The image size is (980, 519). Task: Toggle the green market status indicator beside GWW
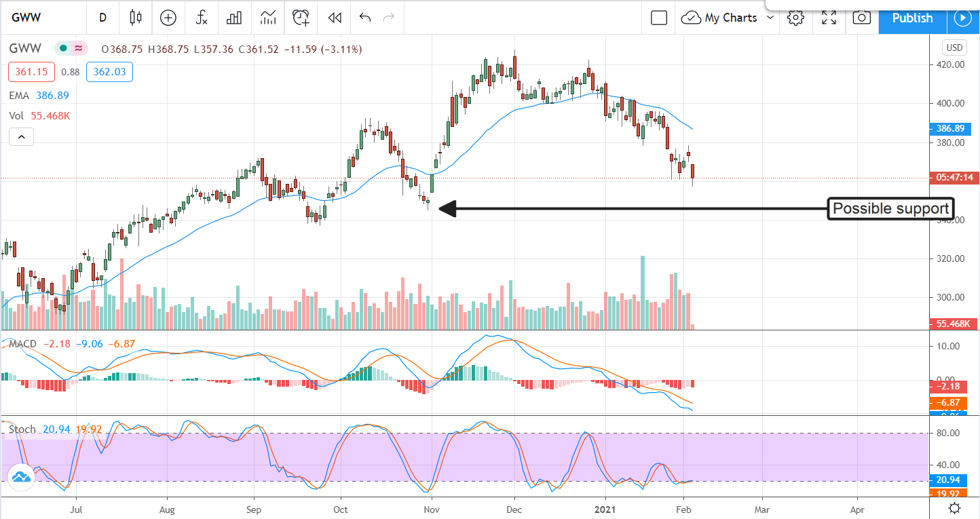tap(63, 49)
